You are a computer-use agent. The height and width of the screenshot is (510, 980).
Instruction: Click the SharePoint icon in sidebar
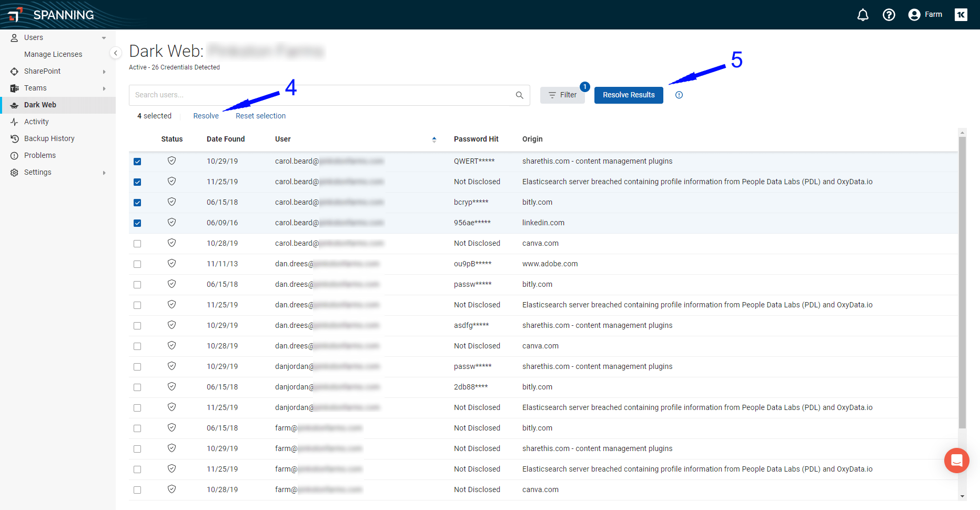point(14,72)
